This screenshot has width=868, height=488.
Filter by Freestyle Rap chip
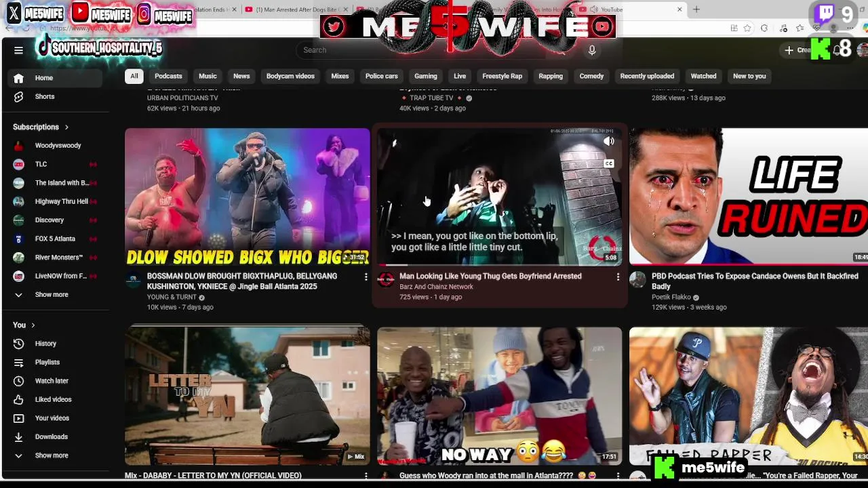[x=502, y=77]
